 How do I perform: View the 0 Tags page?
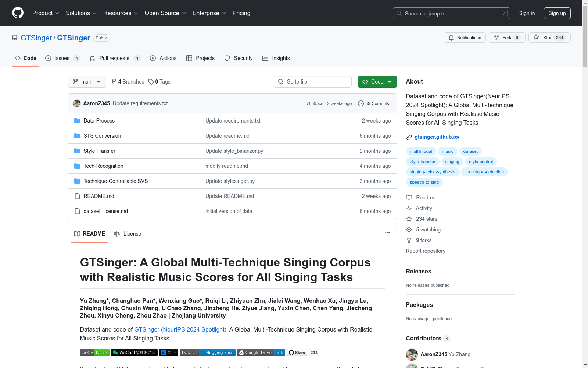tap(159, 82)
